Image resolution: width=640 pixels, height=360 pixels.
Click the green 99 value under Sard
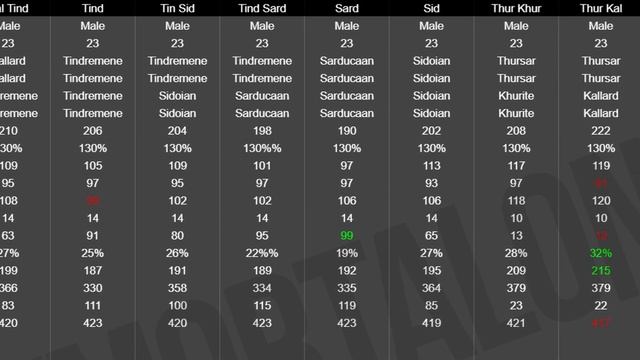tap(347, 236)
